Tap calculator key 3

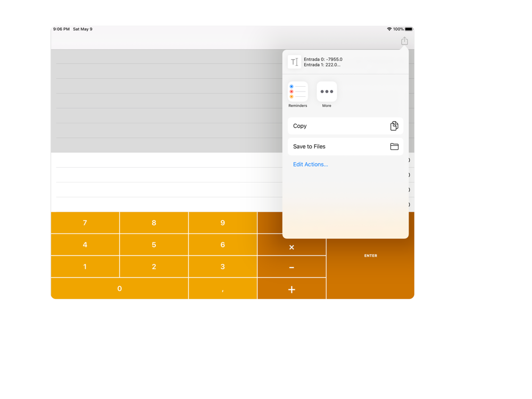click(x=222, y=267)
